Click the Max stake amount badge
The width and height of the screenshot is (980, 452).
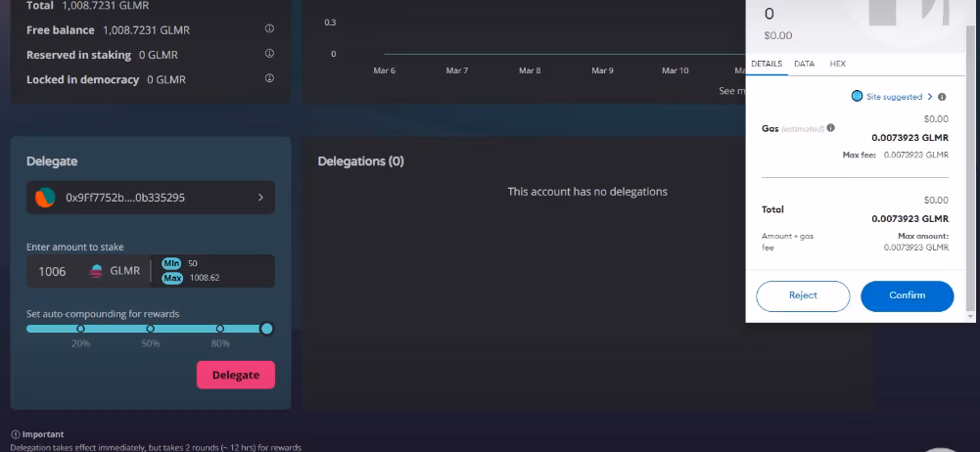171,278
